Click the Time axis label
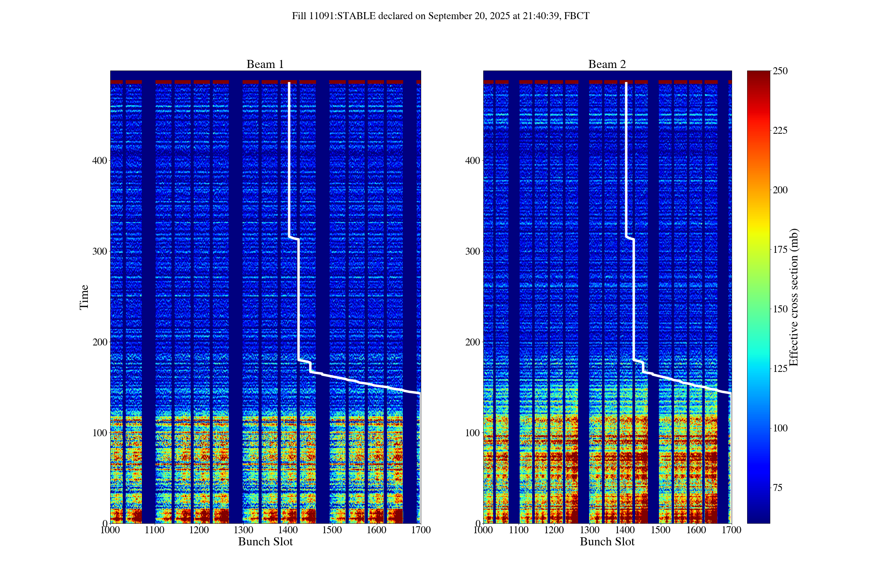Image resolution: width=882 pixels, height=588 pixels. [x=84, y=297]
